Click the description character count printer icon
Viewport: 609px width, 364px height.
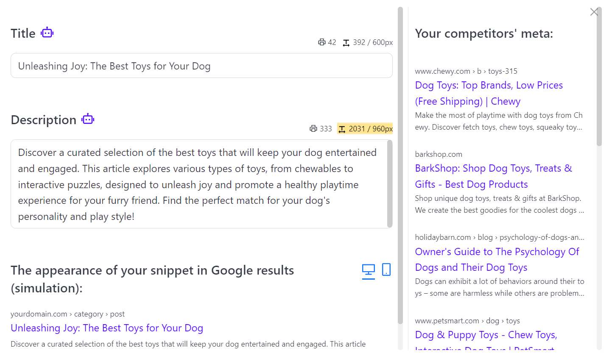pos(313,129)
